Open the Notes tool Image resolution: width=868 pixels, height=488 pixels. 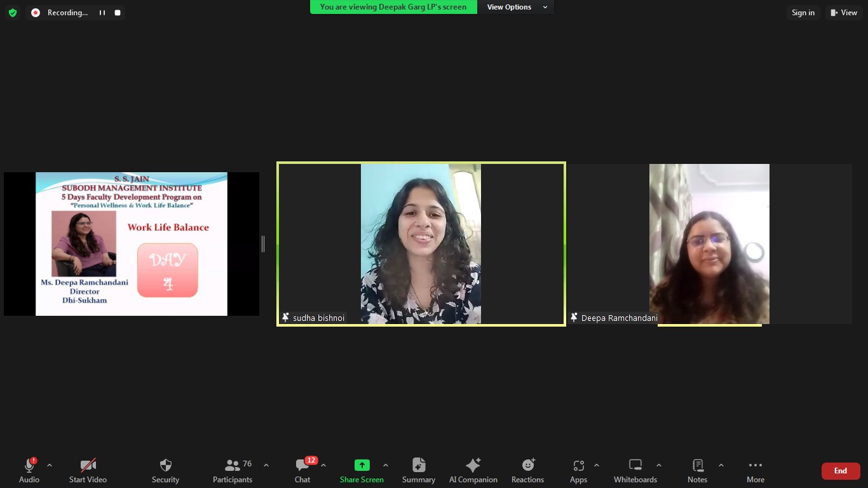coord(697,471)
